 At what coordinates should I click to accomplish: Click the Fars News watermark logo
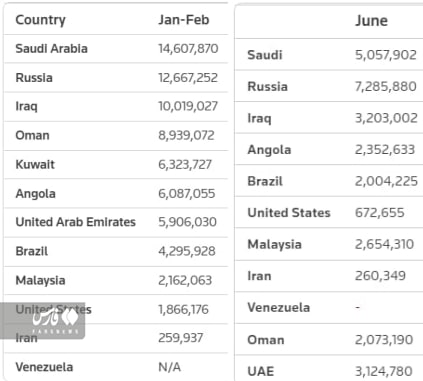(43, 321)
